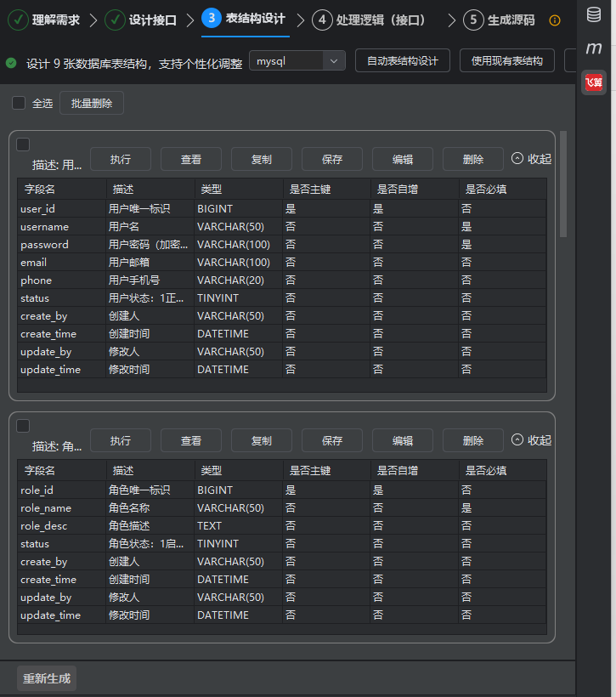Click the step 5 number circle
616x697 pixels.
[473, 20]
